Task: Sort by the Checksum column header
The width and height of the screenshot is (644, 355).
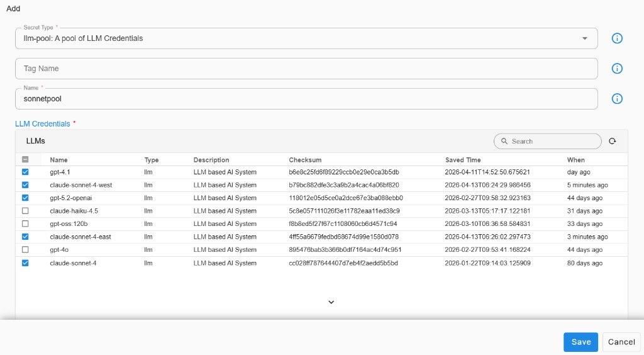Action: pos(305,160)
